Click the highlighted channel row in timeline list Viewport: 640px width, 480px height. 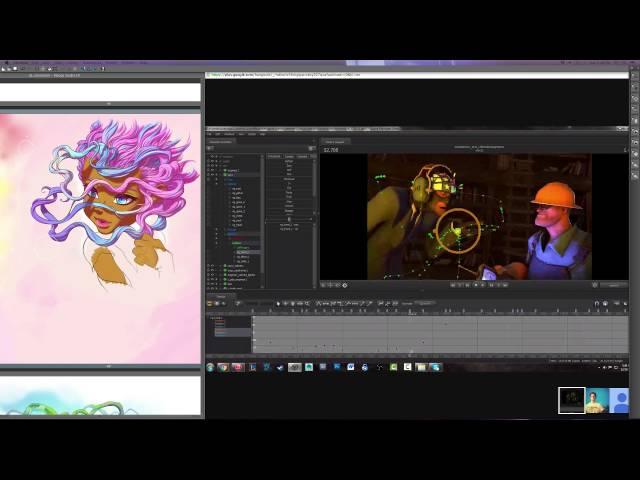[x=233, y=333]
